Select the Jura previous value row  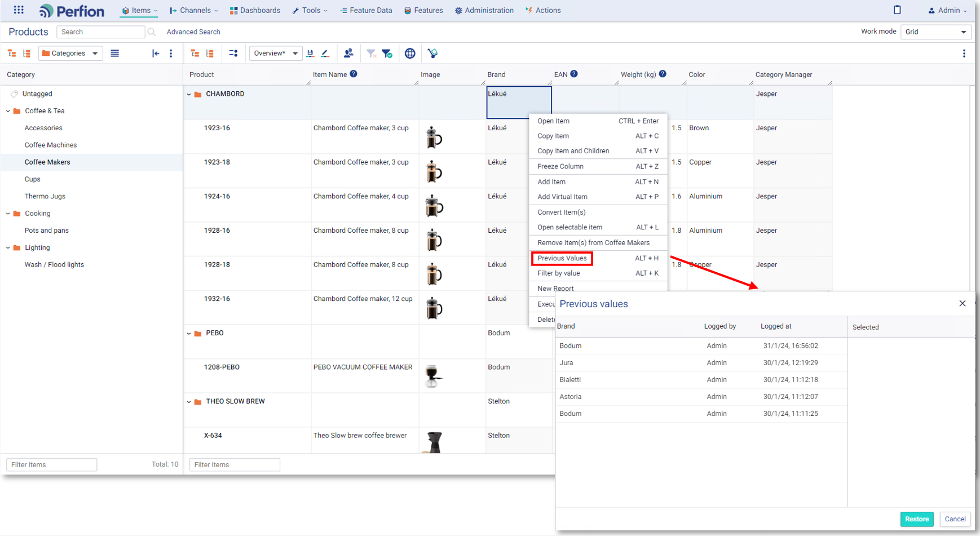[x=701, y=363]
